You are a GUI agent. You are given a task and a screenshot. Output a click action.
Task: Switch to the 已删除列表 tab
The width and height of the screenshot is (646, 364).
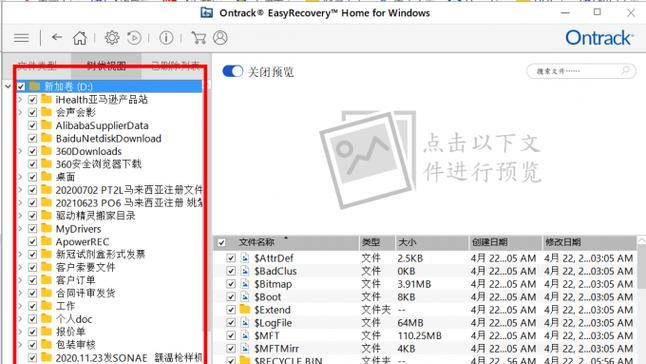coord(176,65)
